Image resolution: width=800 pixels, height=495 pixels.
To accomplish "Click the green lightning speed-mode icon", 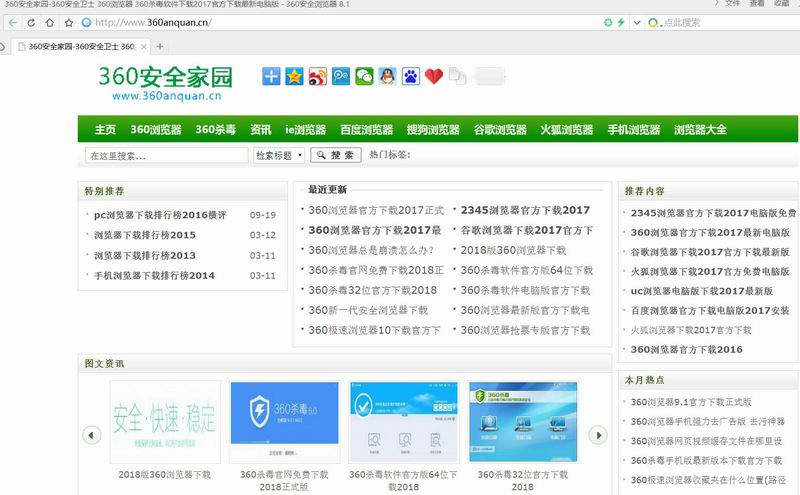I will click(621, 22).
